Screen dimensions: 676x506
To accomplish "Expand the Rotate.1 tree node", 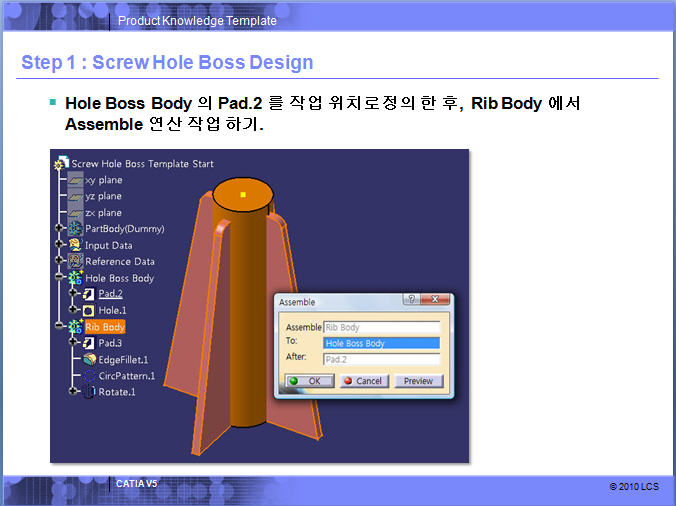I will 74,392.
